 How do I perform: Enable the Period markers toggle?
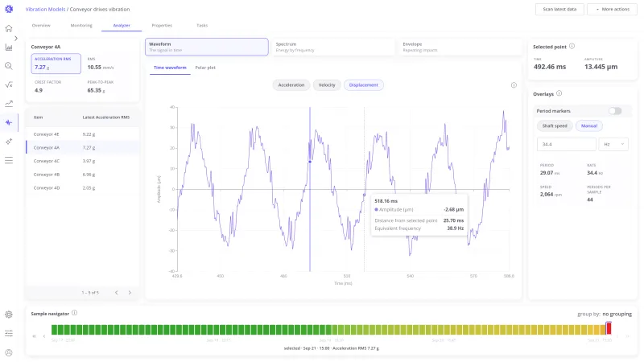(615, 111)
